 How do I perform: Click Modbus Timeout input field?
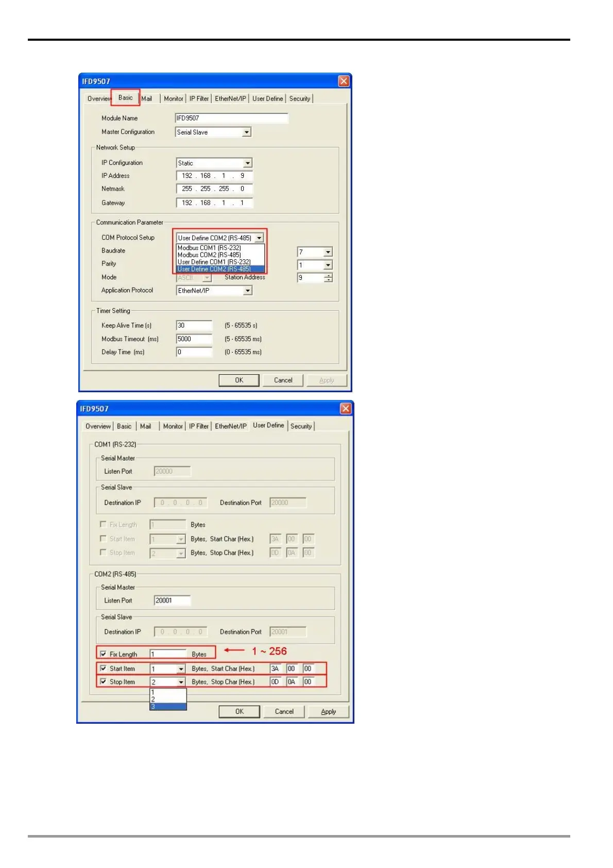(x=194, y=339)
